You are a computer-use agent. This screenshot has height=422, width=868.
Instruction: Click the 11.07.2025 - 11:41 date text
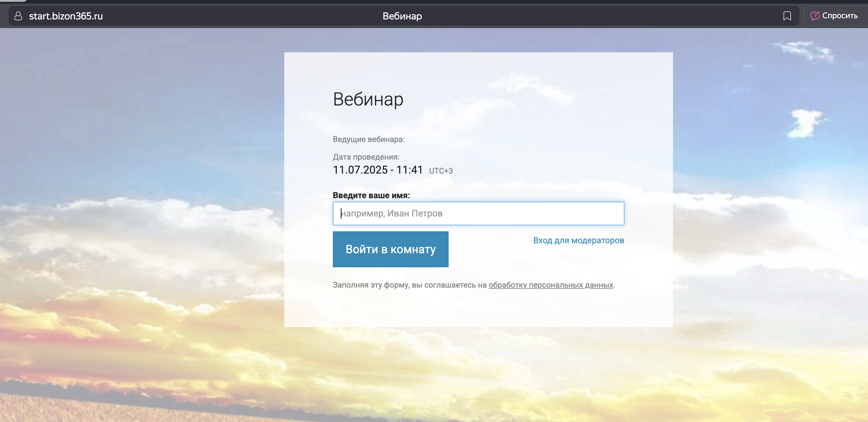tap(378, 170)
